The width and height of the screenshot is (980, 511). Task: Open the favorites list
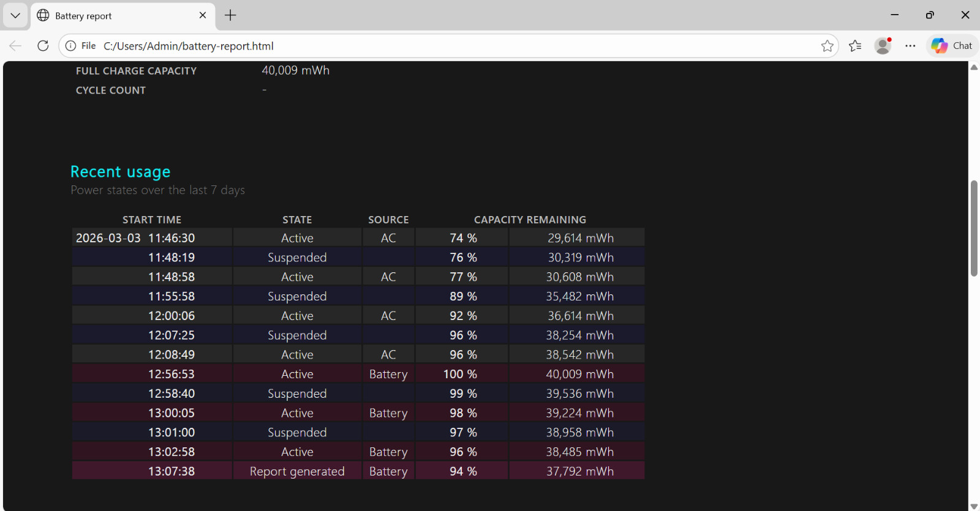coord(855,46)
